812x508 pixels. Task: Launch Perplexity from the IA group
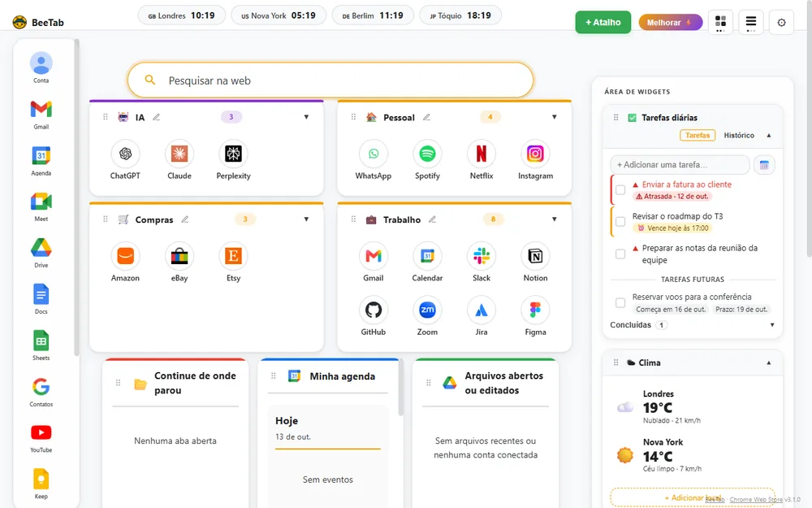pyautogui.click(x=233, y=154)
